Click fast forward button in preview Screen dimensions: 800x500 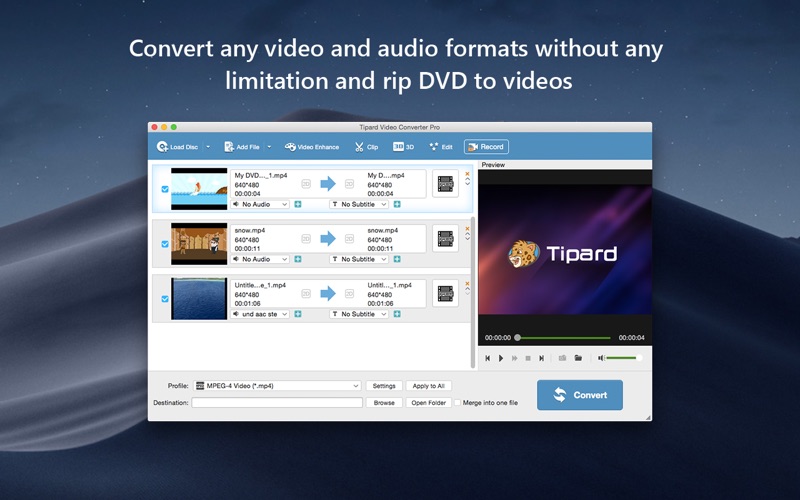tap(515, 358)
